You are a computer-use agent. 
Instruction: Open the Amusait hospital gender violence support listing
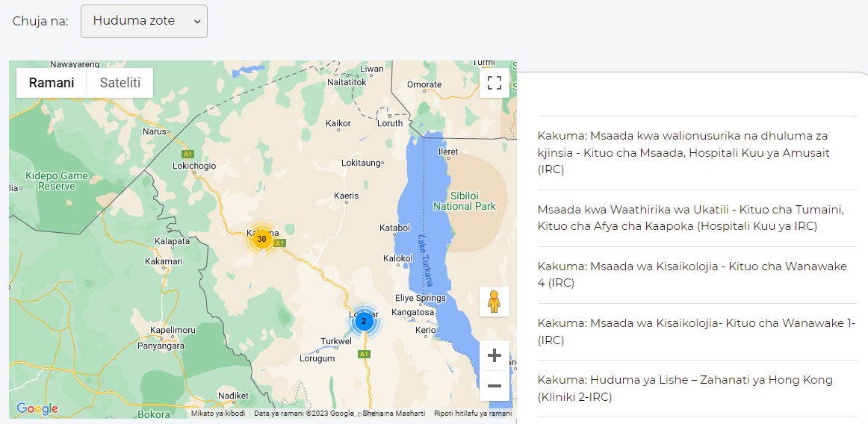click(697, 153)
